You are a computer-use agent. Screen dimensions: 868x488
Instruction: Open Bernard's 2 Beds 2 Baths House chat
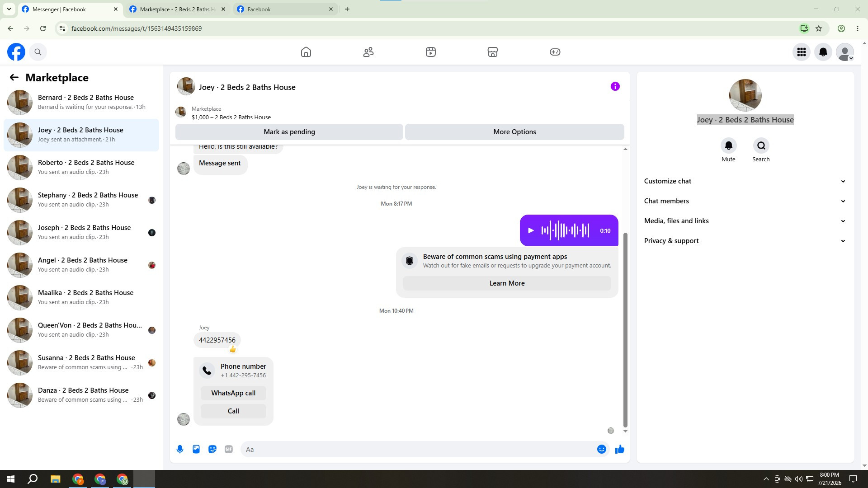(81, 102)
